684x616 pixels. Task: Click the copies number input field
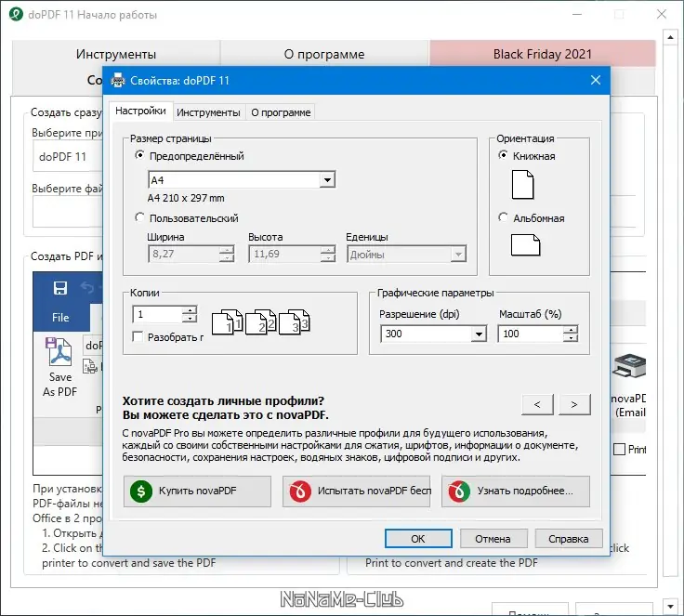pos(157,314)
